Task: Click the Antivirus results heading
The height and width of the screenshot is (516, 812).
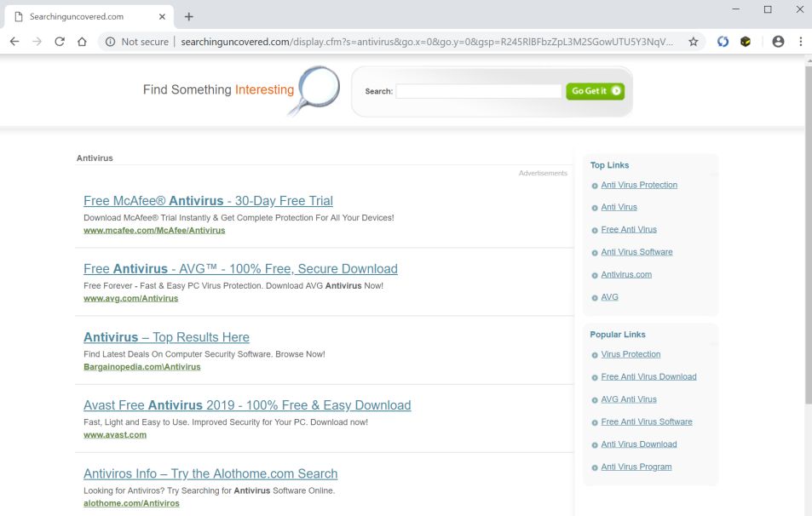Action: [95, 158]
